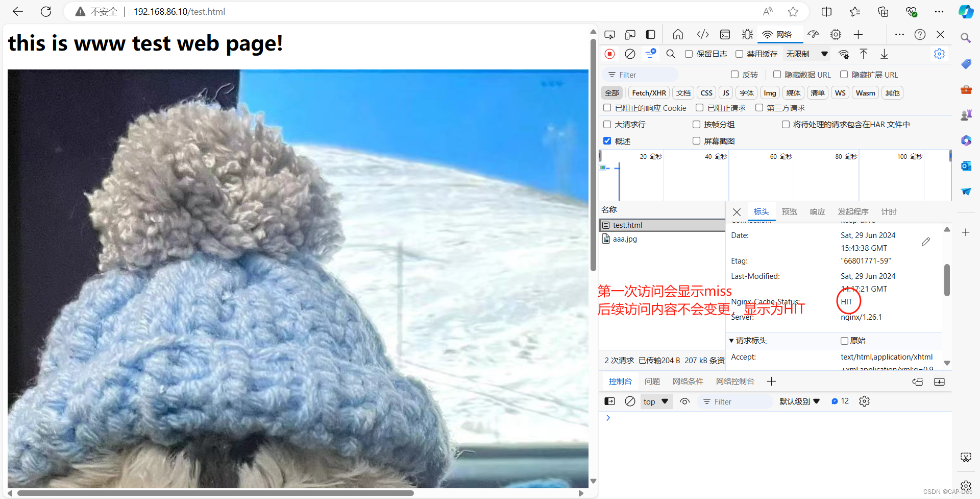Viewport: 980px width, 499px height.
Task: Click import HAR upload arrow icon
Action: (864, 54)
